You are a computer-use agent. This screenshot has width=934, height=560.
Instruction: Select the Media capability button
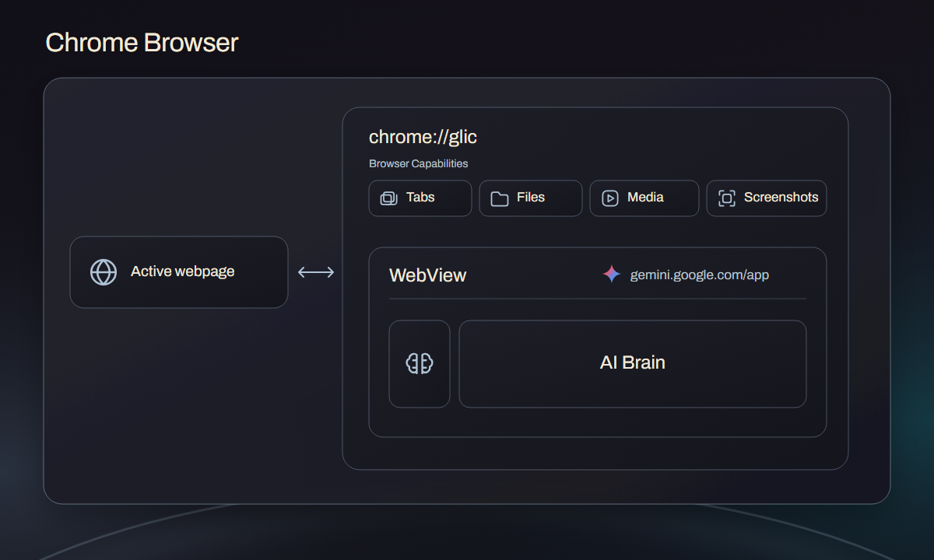644,198
